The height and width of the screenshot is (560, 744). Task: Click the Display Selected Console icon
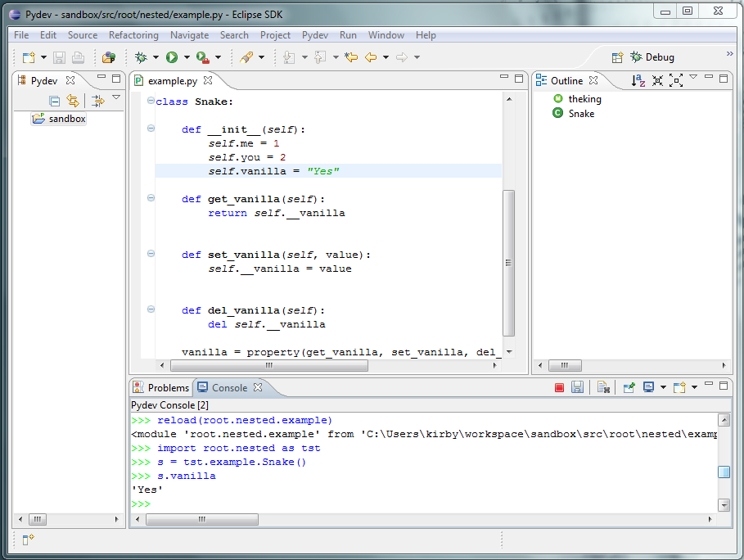pos(648,387)
